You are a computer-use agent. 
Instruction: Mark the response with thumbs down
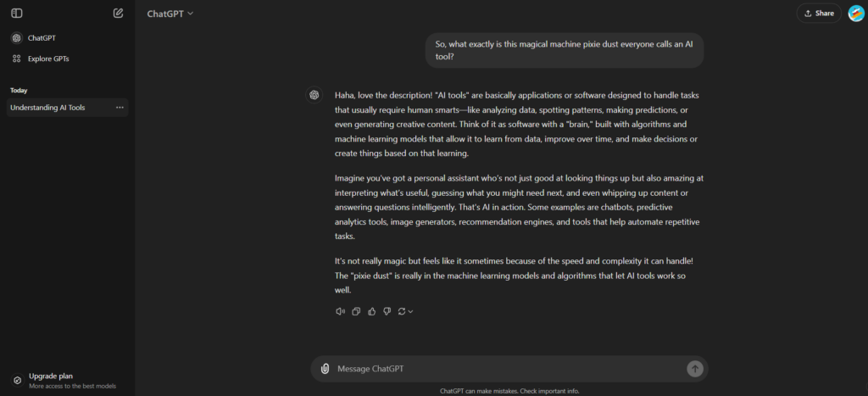point(387,311)
